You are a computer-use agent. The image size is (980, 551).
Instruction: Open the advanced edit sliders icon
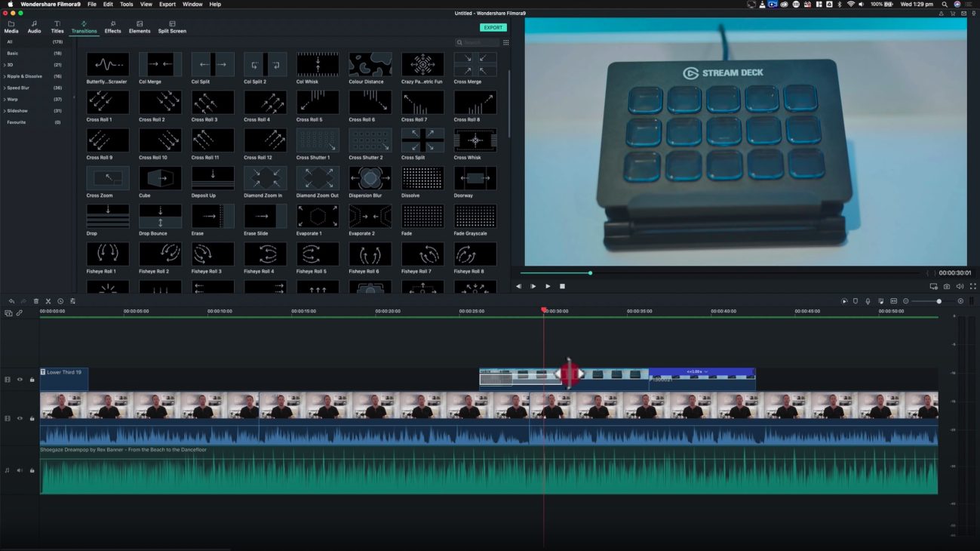[x=72, y=301]
